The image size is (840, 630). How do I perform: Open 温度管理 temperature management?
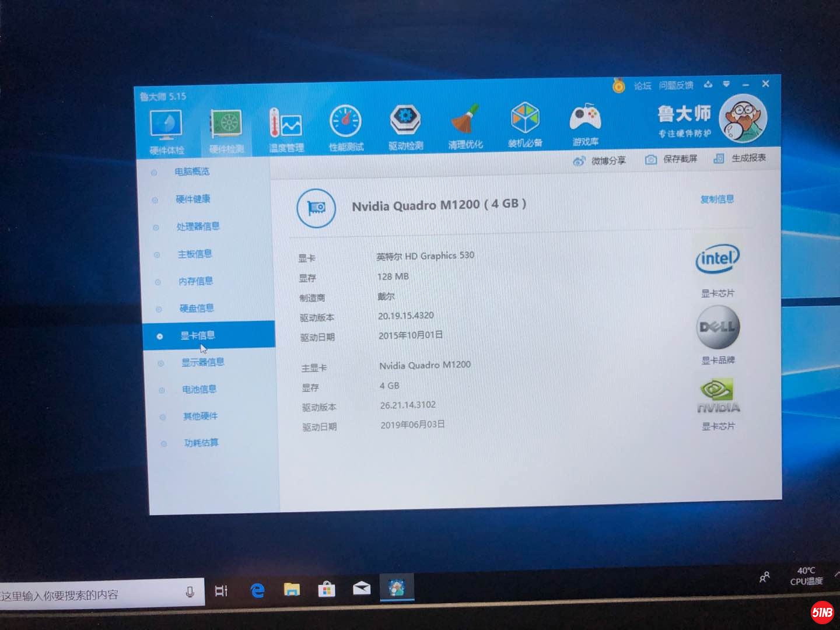286,125
